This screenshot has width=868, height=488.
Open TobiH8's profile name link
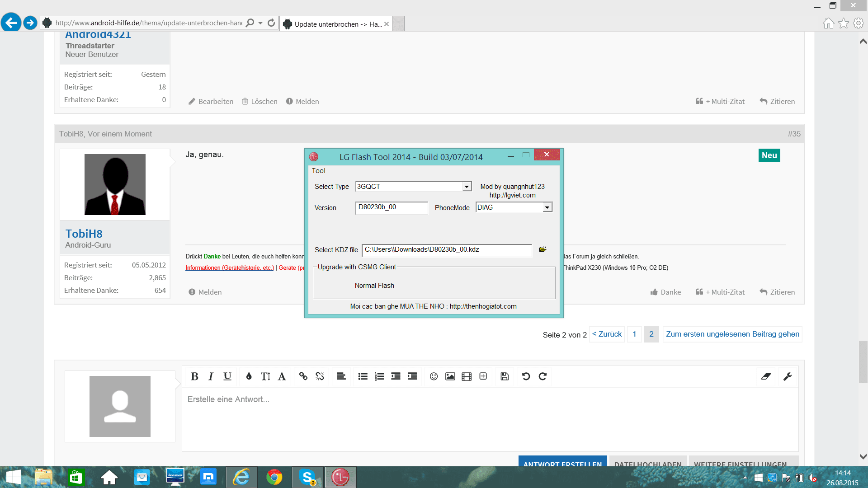(84, 234)
